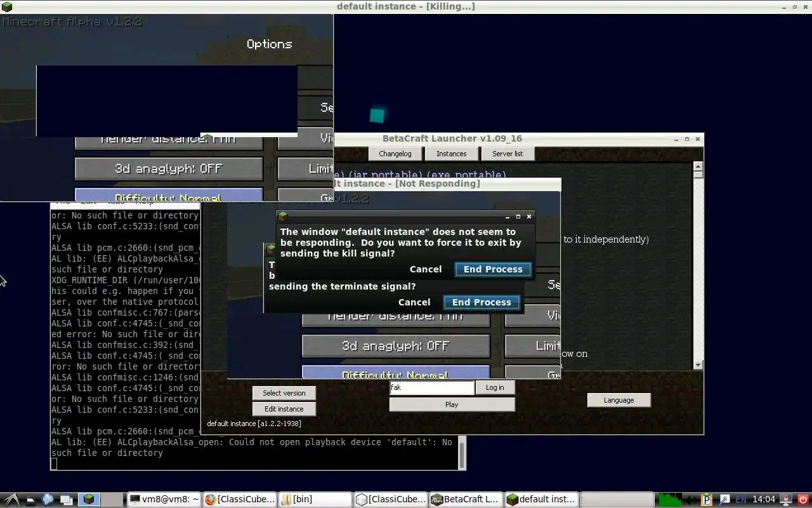The width and height of the screenshot is (812, 508).
Task: Click the Options heading in the Killing window
Action: [x=270, y=44]
